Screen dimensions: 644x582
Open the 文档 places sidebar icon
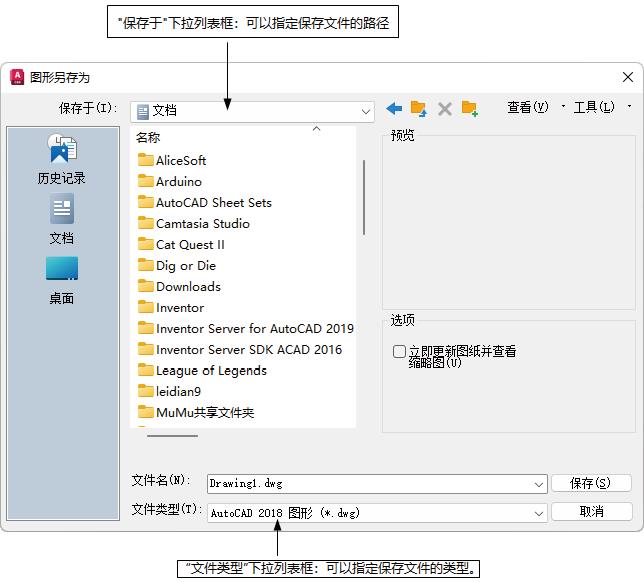(x=62, y=209)
